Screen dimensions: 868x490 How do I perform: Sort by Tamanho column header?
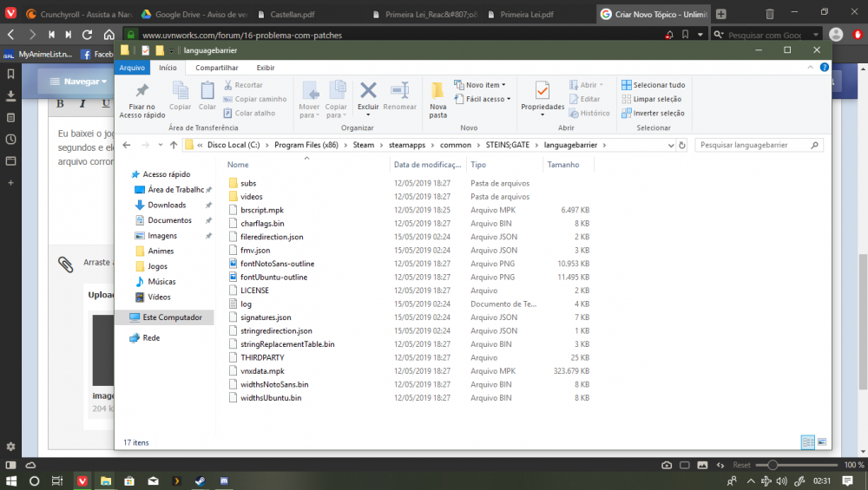(568, 165)
